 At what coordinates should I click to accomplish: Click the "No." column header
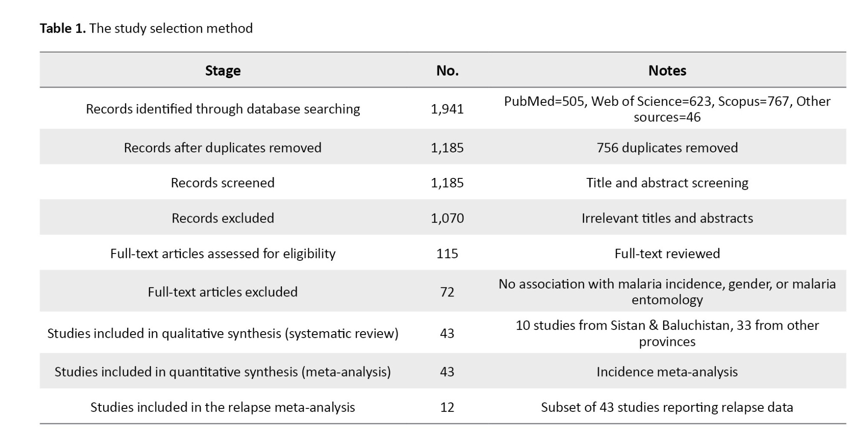[x=447, y=71]
